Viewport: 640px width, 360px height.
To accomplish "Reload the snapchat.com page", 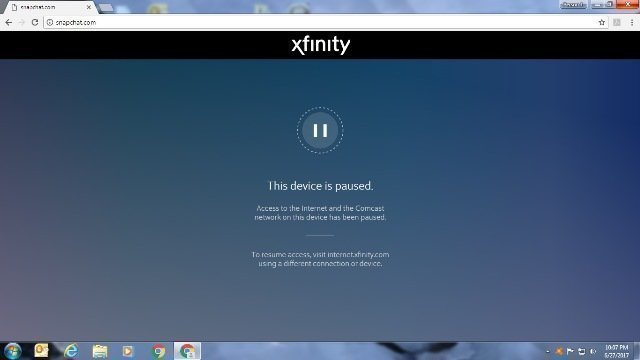I will tap(35, 22).
